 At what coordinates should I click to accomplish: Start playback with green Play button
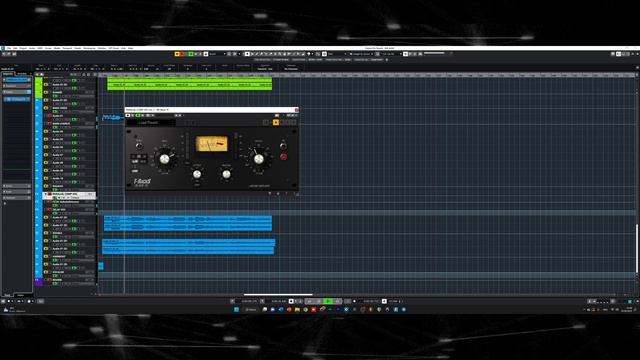328,301
